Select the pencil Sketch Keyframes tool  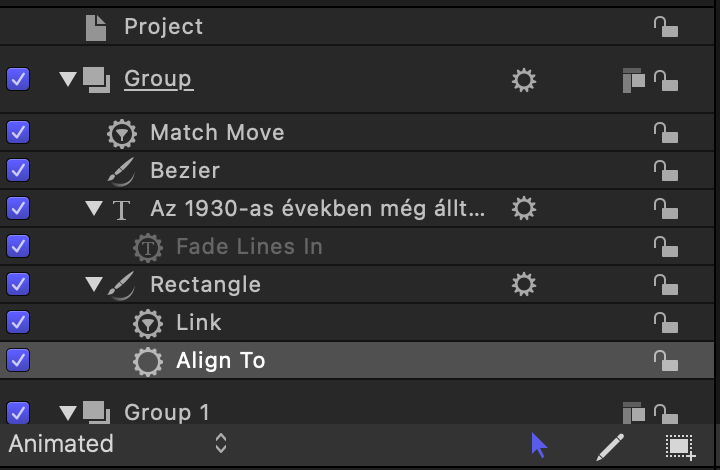[x=610, y=447]
